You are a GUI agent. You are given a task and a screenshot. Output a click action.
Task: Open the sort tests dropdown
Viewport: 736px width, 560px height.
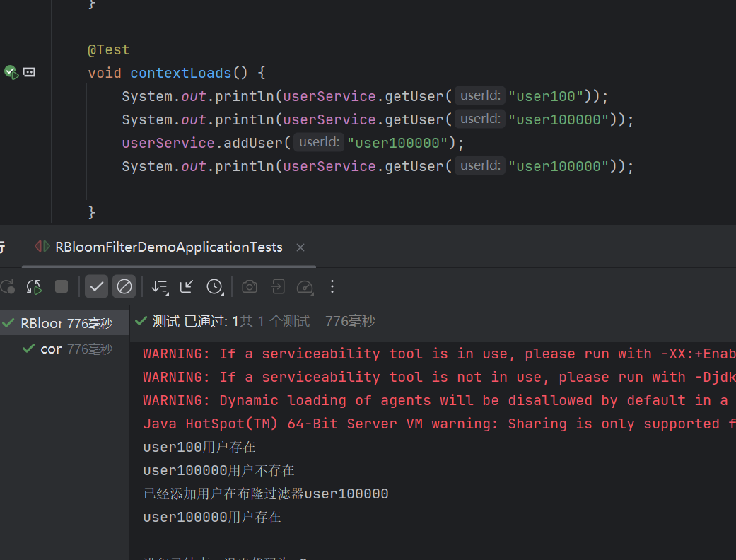coord(160,286)
